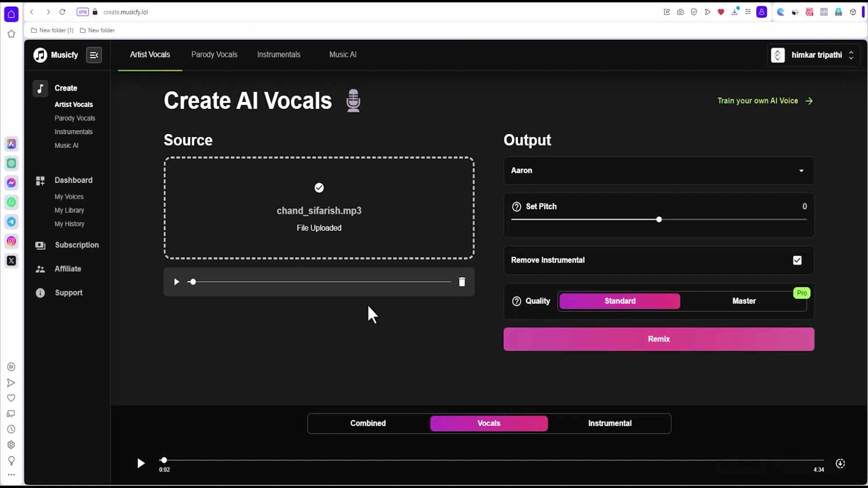Switch playback to Vocals
Viewport: 868px width, 488px height.
pos(489,424)
